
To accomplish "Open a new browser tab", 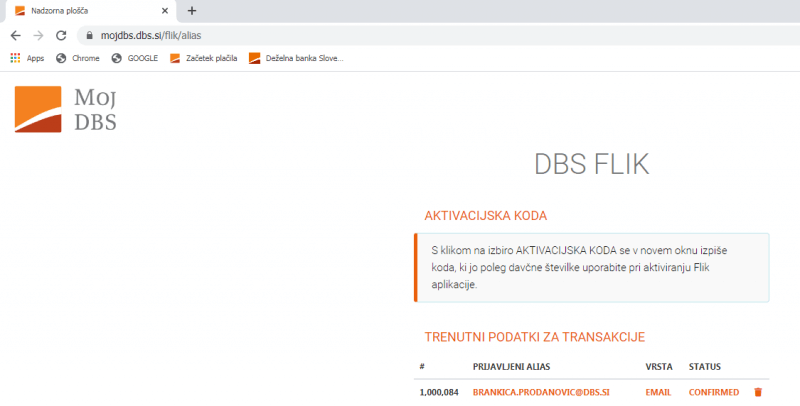I will [x=192, y=11].
